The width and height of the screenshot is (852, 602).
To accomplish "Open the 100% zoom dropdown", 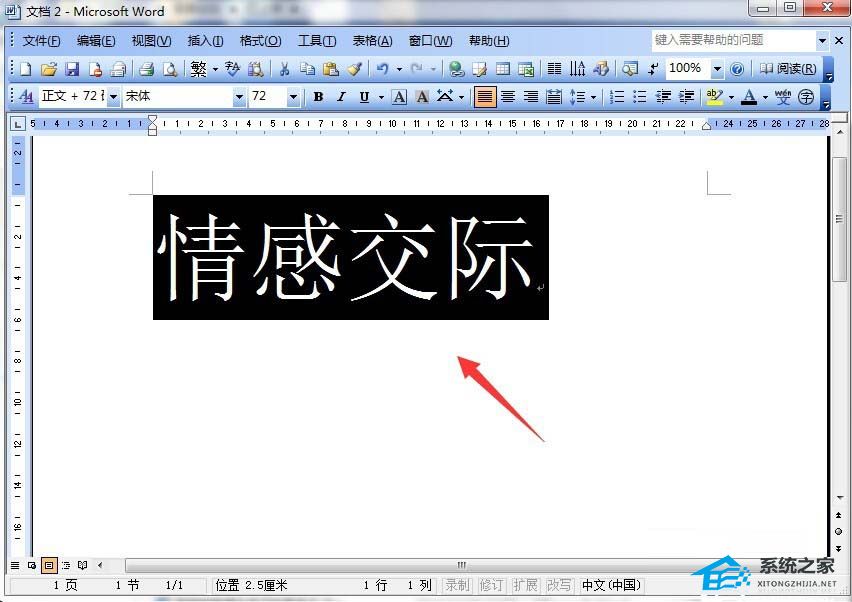I will [x=718, y=69].
